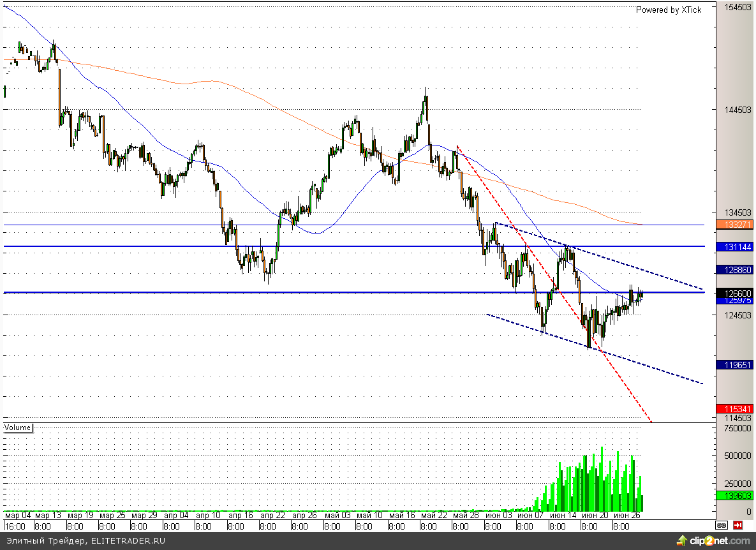Click the 'апр 16' date on time axis

tap(241, 515)
